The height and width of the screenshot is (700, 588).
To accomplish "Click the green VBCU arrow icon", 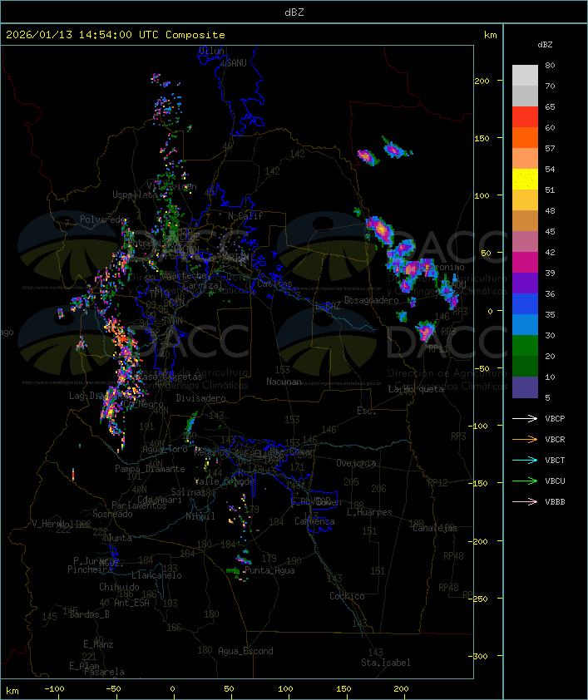I will point(526,481).
